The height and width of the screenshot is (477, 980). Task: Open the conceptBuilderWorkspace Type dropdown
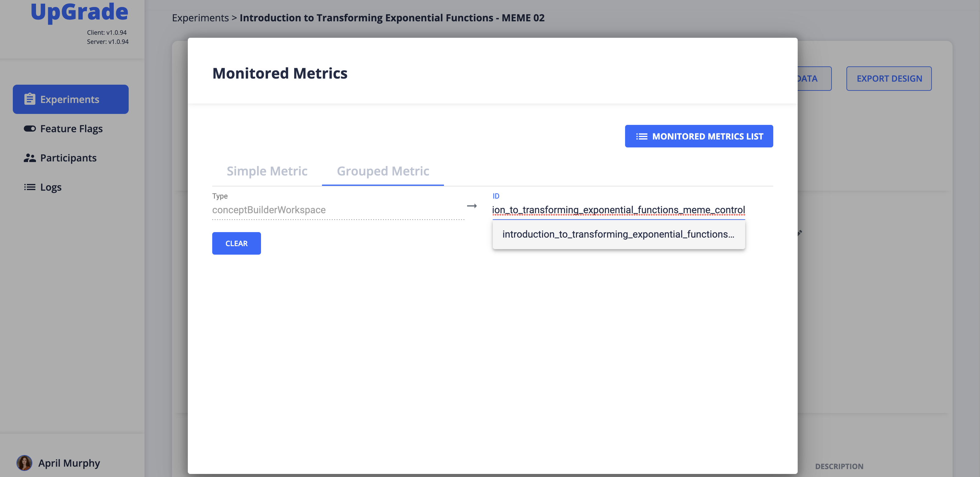338,210
